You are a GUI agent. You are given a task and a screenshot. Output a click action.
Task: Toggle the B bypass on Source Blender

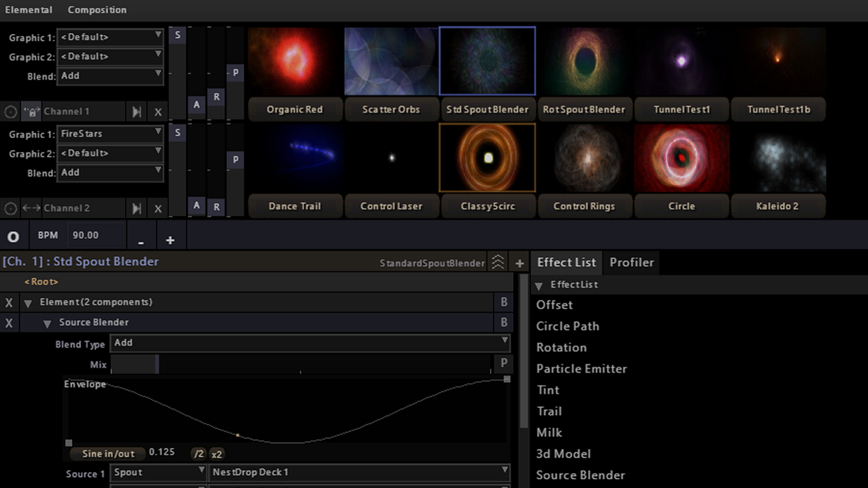[504, 322]
